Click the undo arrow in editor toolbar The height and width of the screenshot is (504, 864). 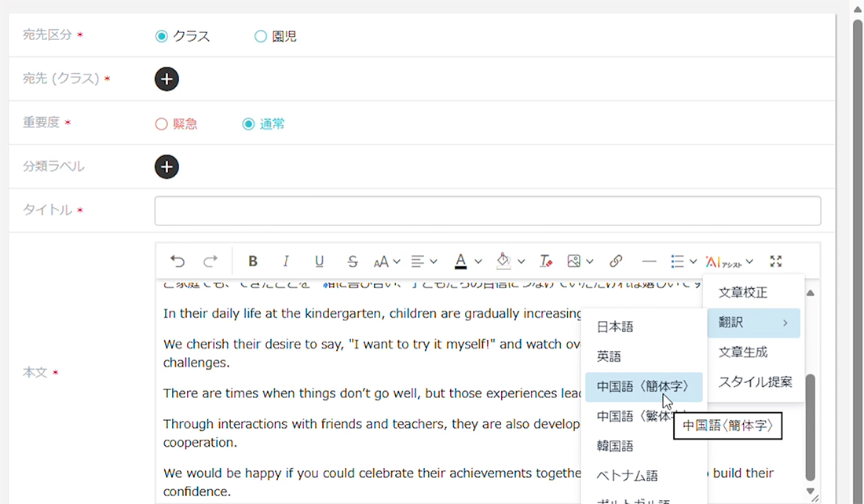coord(178,261)
